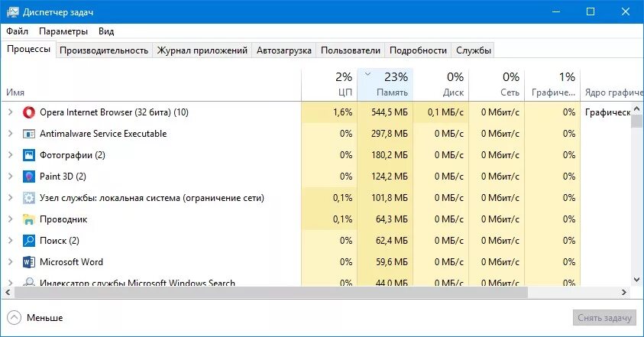This screenshot has height=337, width=644.
Task: Click the Antimalware Service Executable icon
Action: 29,134
